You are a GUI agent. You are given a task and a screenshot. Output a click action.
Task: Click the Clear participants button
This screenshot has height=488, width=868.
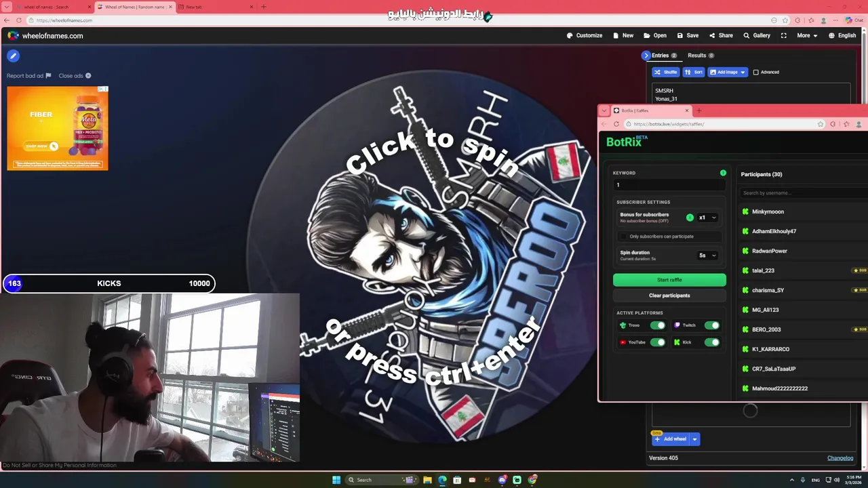[x=669, y=296]
